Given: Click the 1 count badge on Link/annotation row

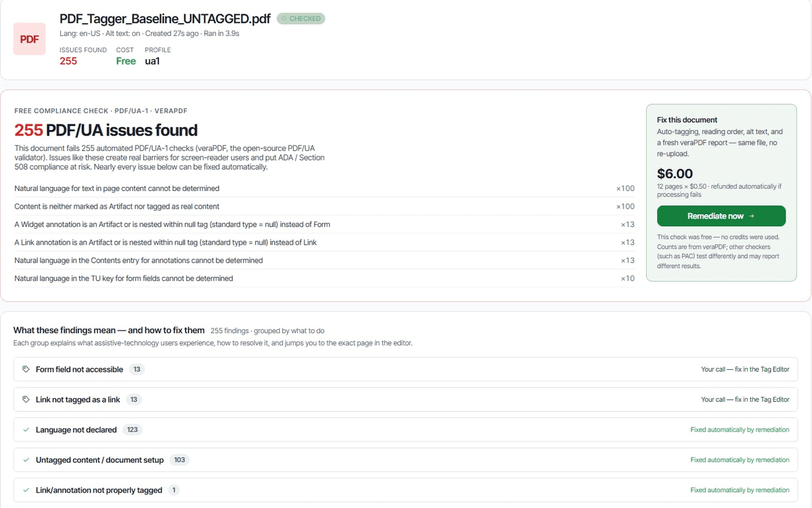Looking at the screenshot, I should point(174,490).
